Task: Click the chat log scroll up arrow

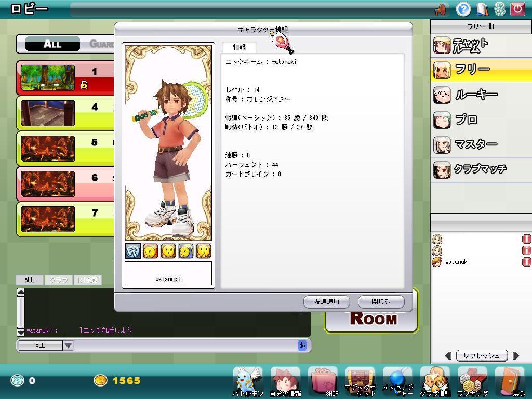Action: pyautogui.click(x=21, y=292)
